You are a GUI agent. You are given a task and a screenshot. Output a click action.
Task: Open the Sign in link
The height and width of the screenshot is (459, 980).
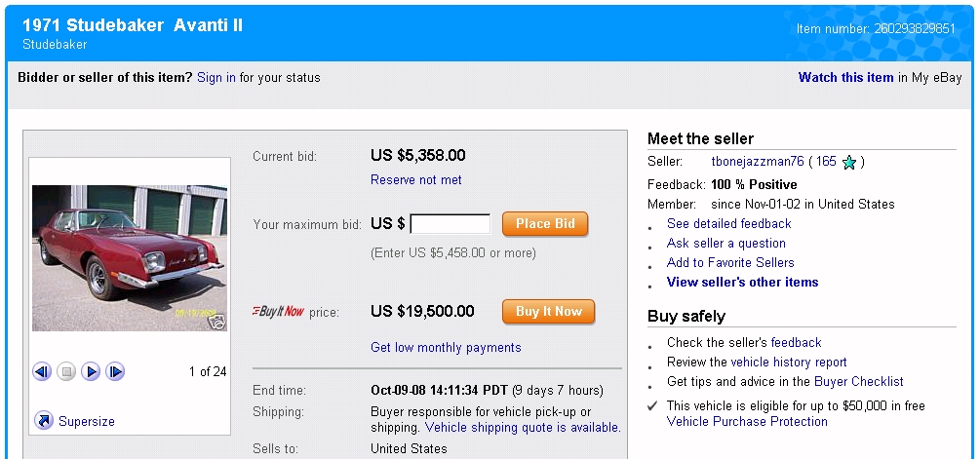tap(216, 78)
